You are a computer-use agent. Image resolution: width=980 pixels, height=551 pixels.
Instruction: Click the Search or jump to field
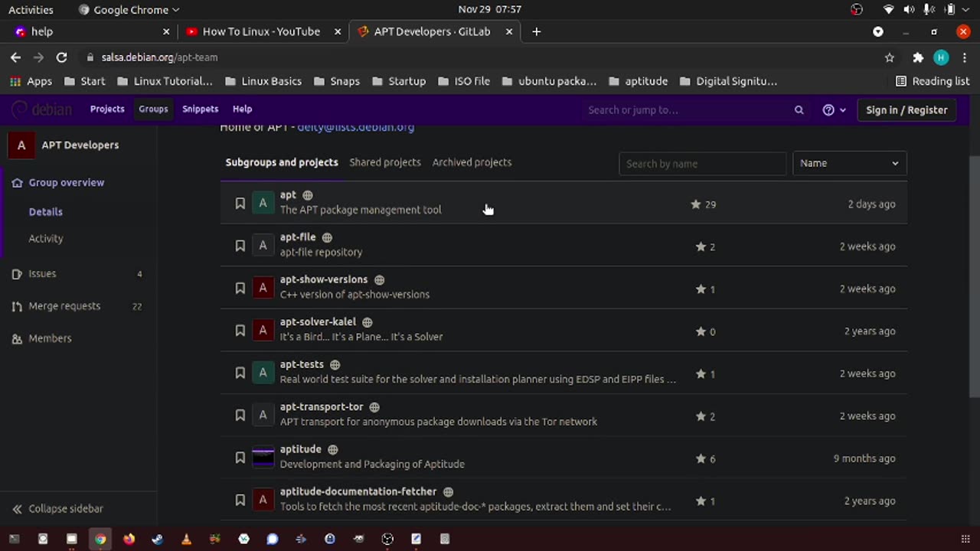coord(695,110)
